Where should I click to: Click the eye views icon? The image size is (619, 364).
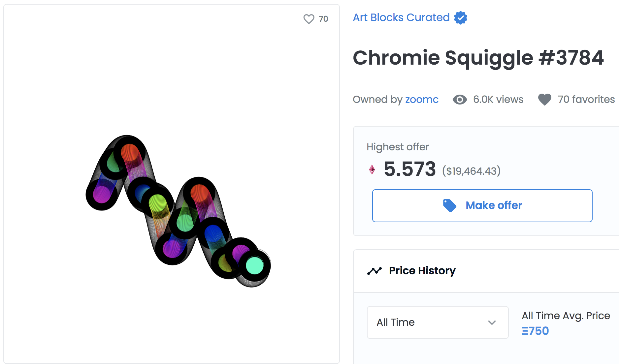(x=460, y=100)
